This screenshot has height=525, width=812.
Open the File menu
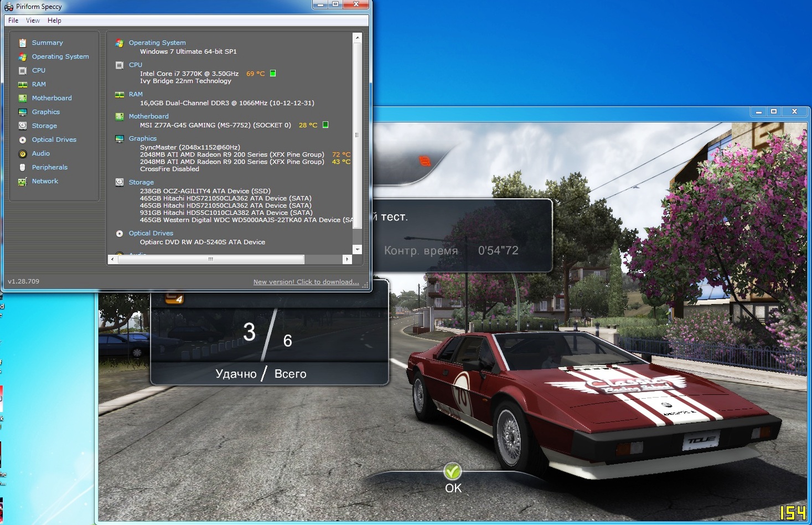[x=13, y=20]
